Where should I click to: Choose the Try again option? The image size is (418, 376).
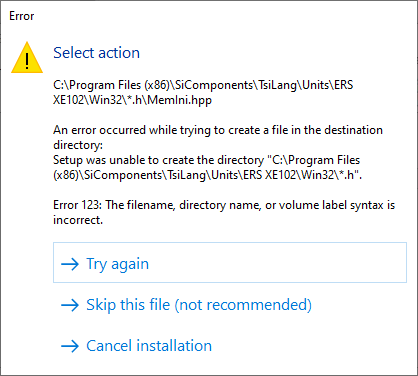click(230, 263)
